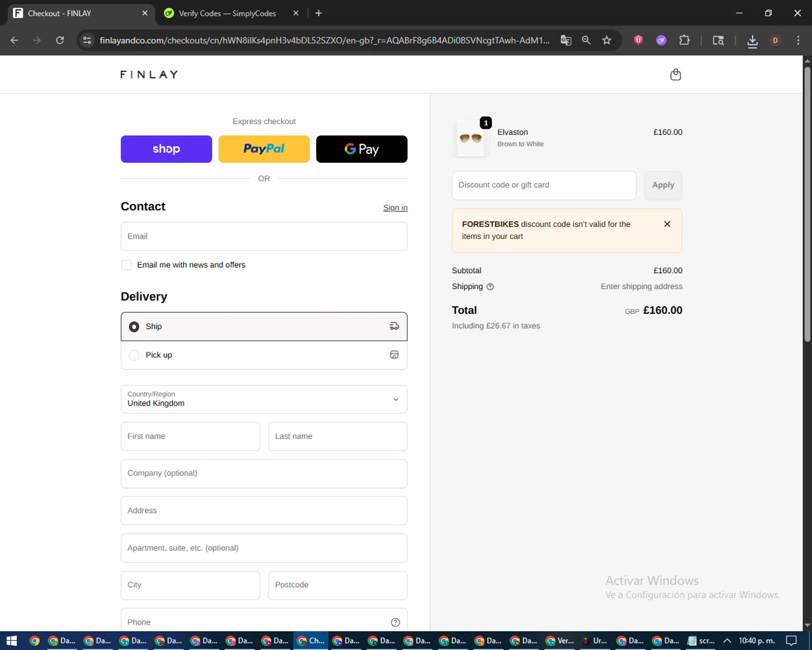The image size is (812, 650).
Task: Select the Pick up delivery option
Action: (264, 355)
